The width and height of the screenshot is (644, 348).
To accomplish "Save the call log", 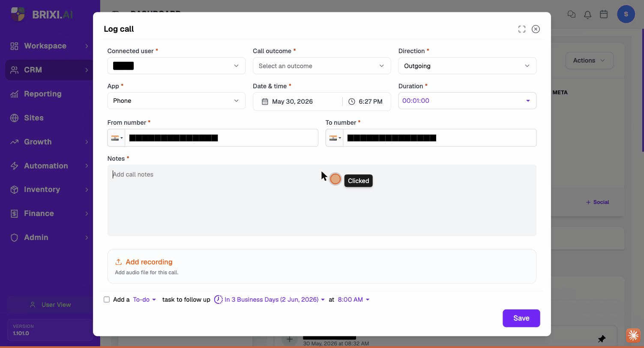I will [x=521, y=318].
